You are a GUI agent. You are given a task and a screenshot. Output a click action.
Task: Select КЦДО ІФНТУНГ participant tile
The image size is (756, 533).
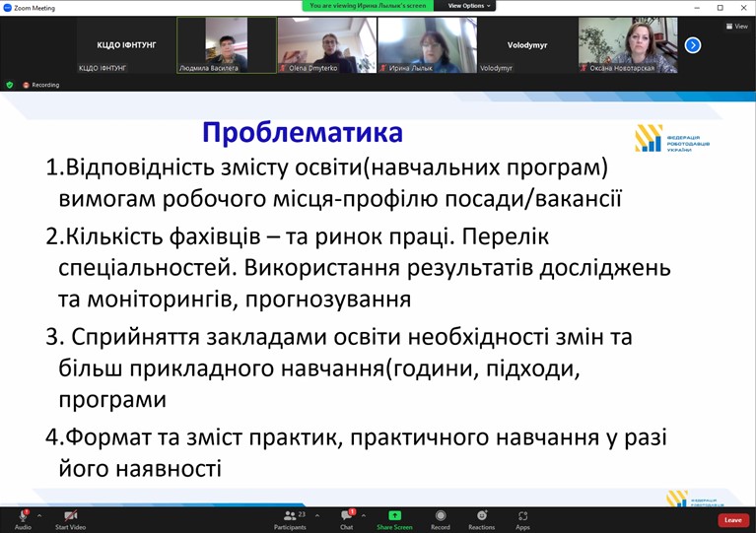[x=126, y=45]
